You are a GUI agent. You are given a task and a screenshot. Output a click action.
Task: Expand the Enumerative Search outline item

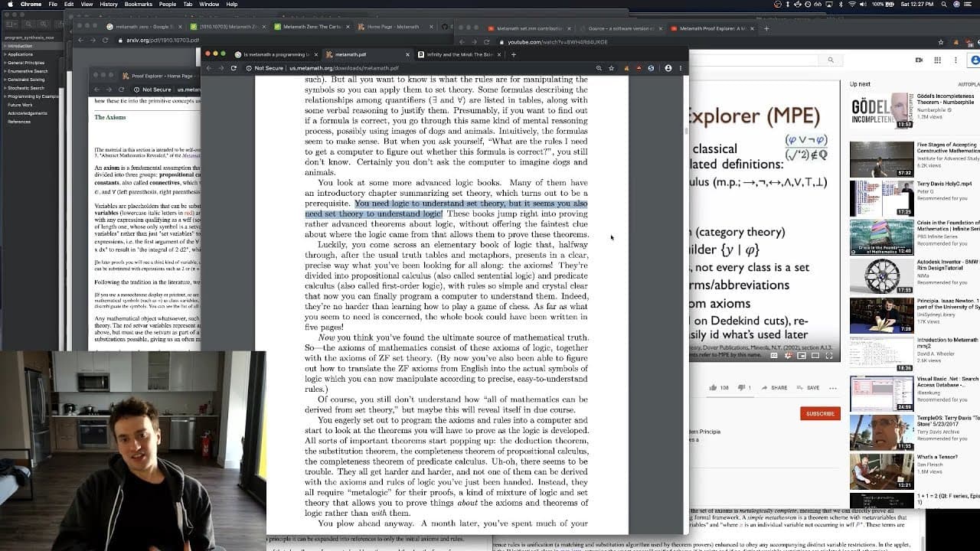pyautogui.click(x=5, y=71)
